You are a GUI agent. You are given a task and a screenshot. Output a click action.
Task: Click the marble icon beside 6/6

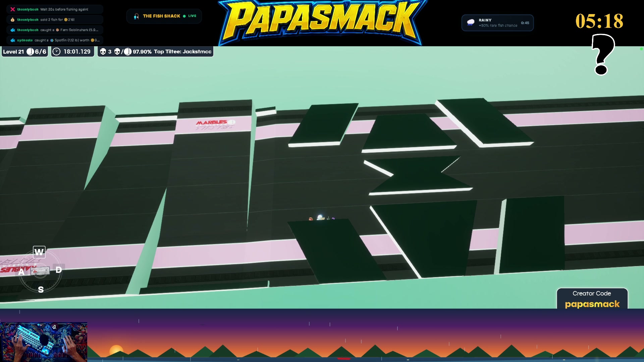(x=30, y=52)
